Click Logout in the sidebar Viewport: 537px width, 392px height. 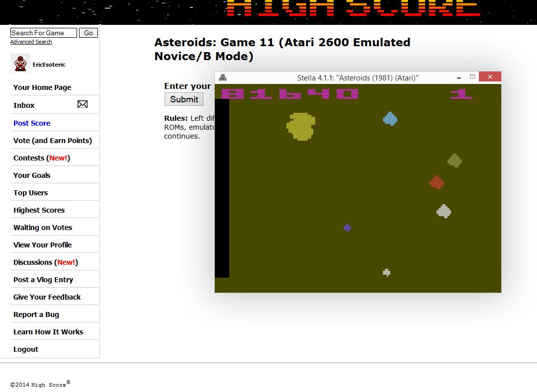[x=26, y=349]
